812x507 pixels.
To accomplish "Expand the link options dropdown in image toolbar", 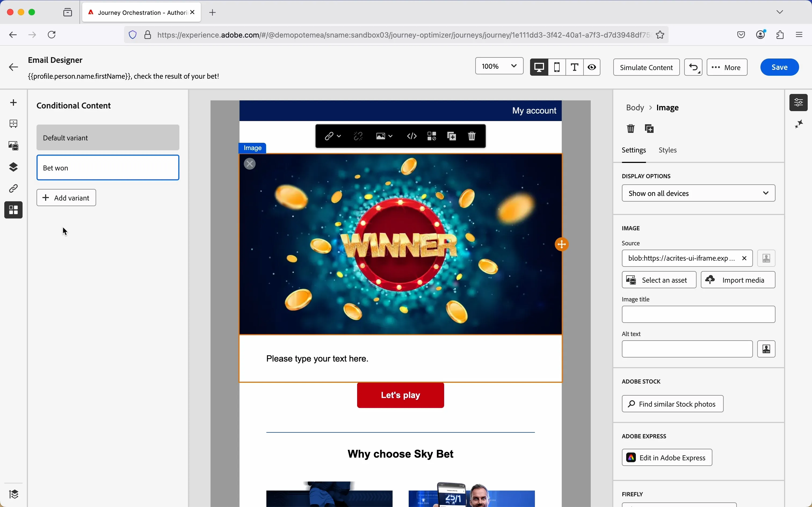I will click(x=333, y=136).
